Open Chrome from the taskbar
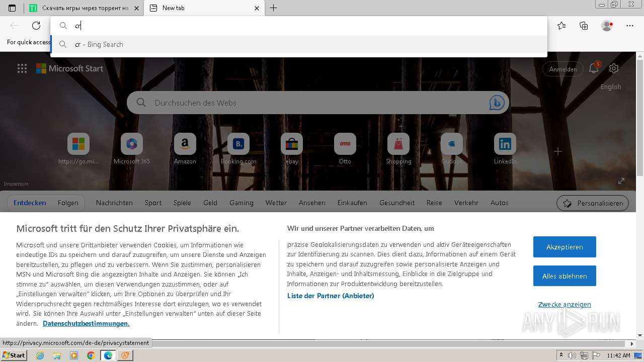The height and width of the screenshot is (362, 644). point(91,355)
